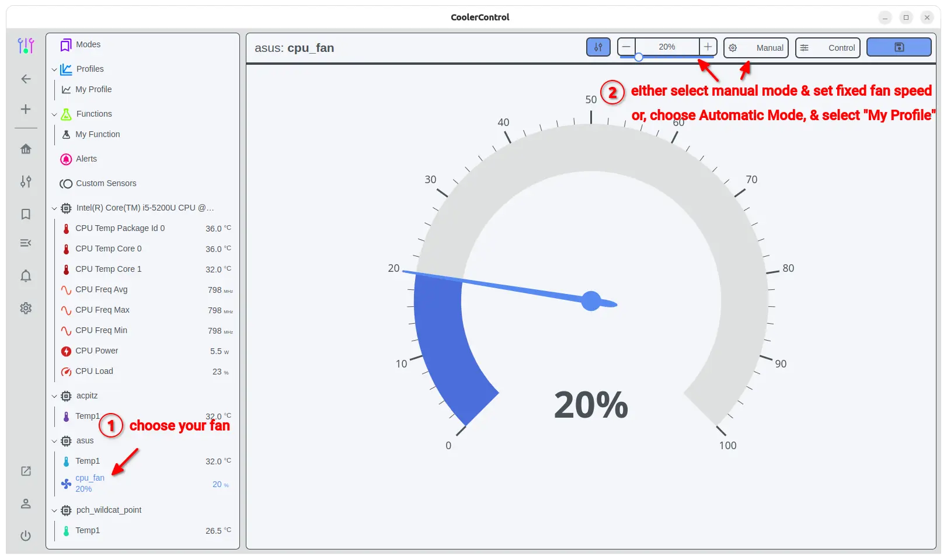
Task: Click the fan speed slider handle
Action: click(639, 57)
